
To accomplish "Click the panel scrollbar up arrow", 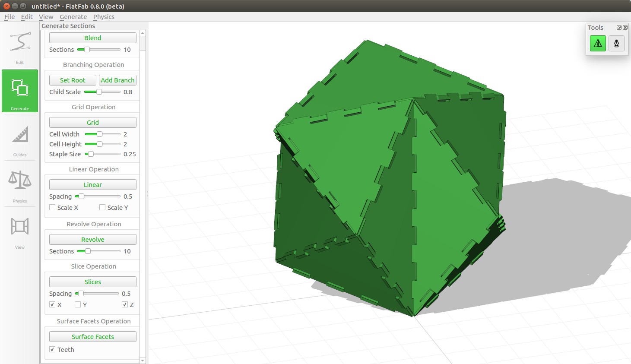I will click(143, 33).
